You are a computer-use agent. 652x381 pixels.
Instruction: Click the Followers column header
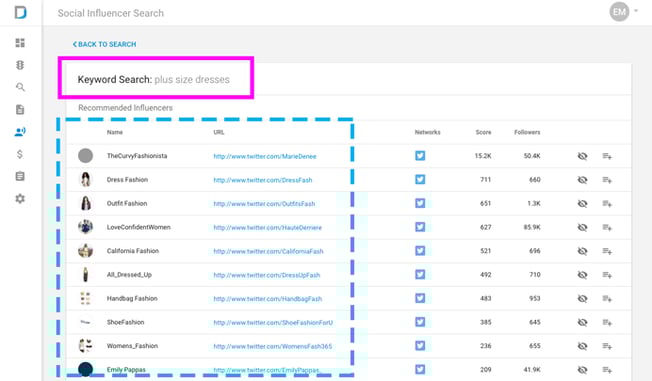[x=527, y=132]
